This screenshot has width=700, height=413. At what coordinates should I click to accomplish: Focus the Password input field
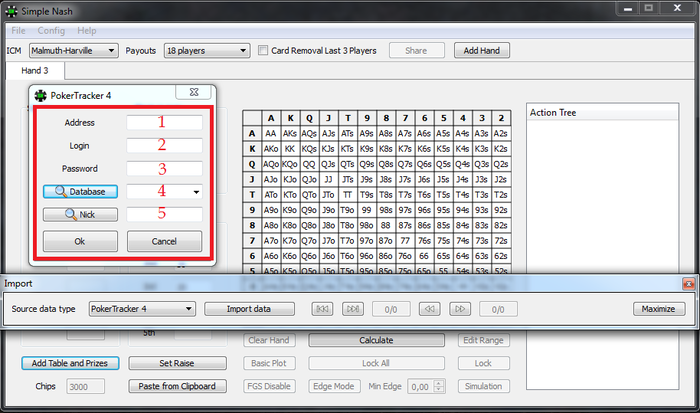[164, 168]
